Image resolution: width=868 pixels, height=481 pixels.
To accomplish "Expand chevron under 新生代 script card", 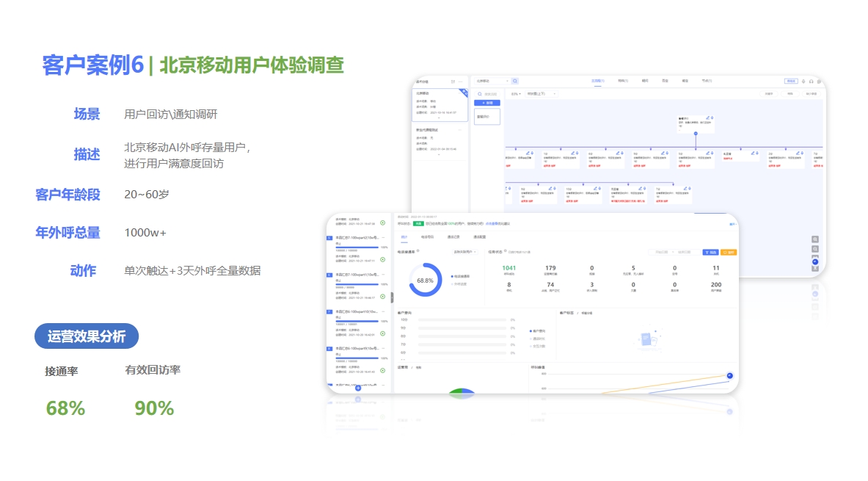I will tap(439, 155).
